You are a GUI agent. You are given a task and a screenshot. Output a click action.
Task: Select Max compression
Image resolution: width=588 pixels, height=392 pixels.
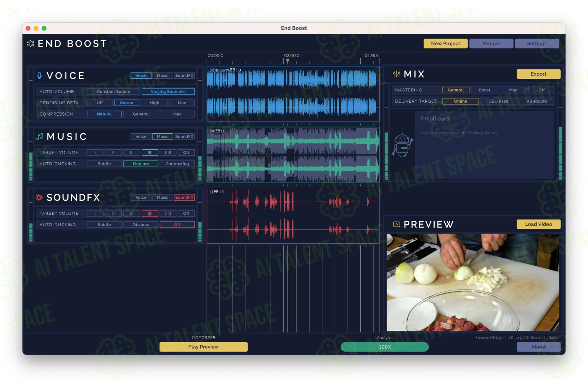[x=177, y=114]
